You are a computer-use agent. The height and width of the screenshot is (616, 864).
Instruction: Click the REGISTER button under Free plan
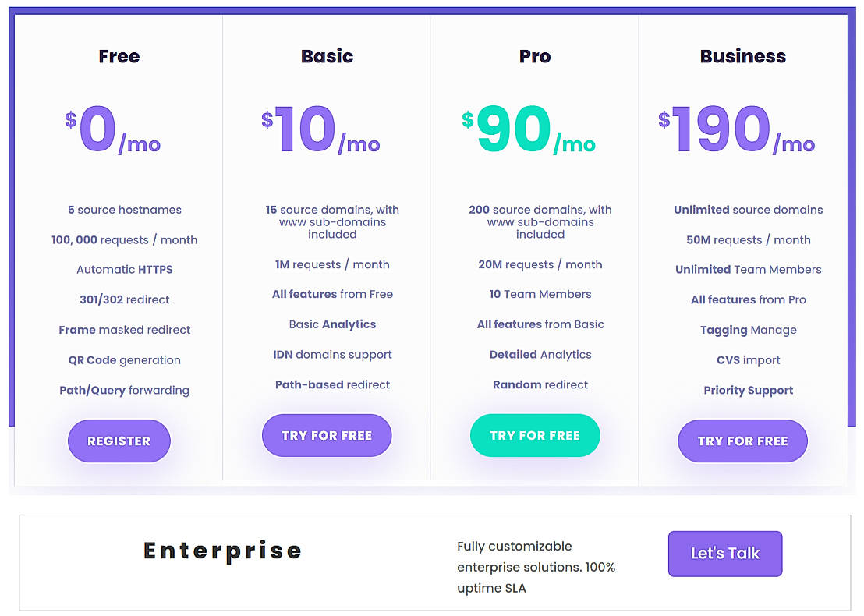coord(119,441)
